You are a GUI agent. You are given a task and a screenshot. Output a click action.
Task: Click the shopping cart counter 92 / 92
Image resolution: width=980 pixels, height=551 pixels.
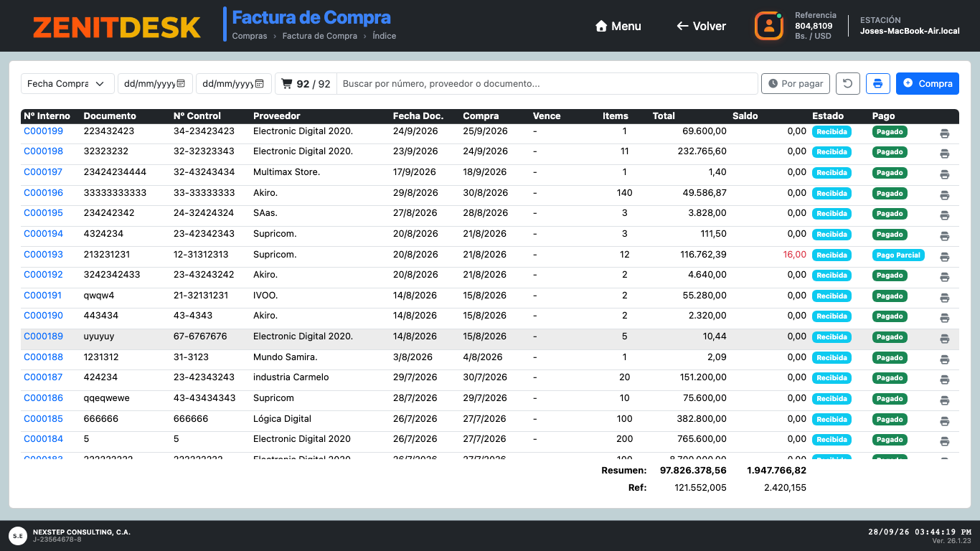pos(306,84)
